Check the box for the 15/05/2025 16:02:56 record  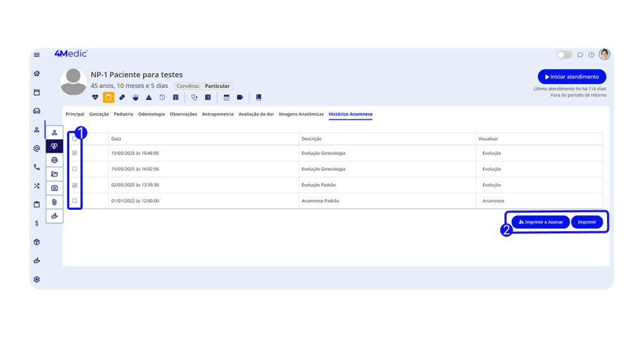point(75,169)
